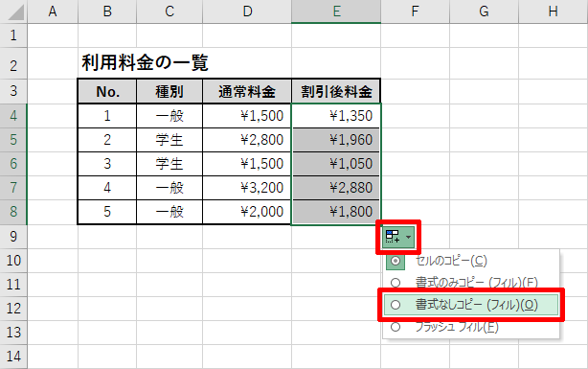Expand the Auto Fill Options dropdown arrow
Screen dimensions: 588x369
(408, 237)
